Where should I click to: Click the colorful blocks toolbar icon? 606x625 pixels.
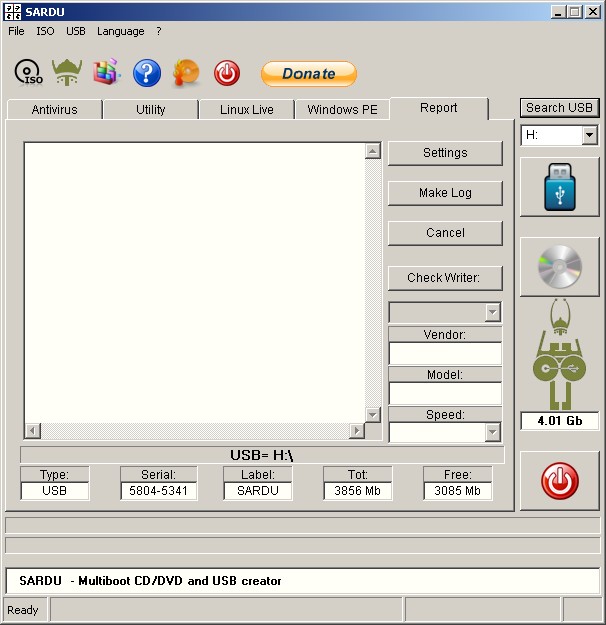point(107,72)
